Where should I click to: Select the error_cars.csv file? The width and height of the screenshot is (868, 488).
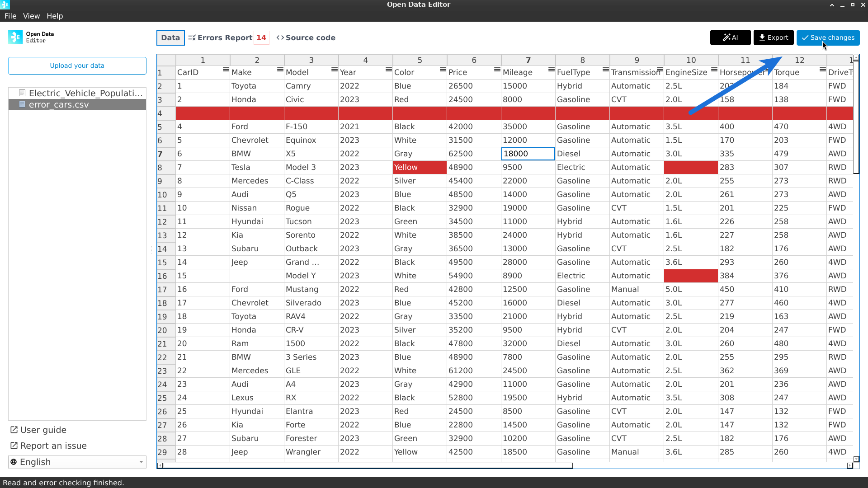[59, 105]
